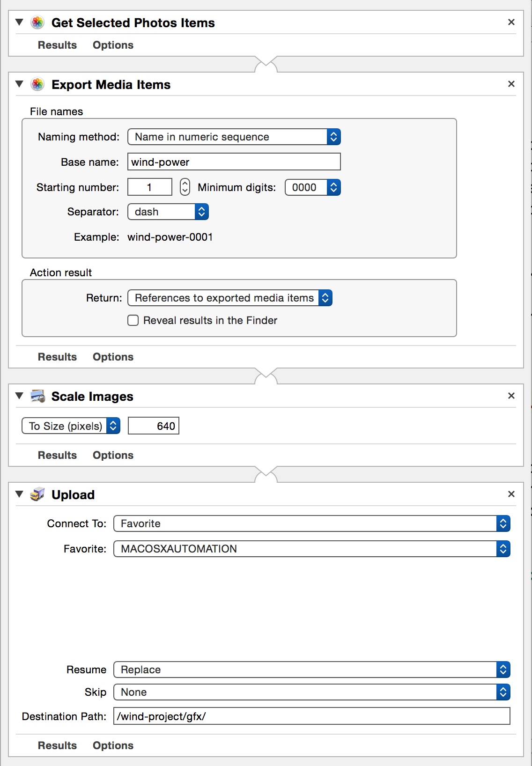Show Results for the Upload action

pyautogui.click(x=57, y=745)
